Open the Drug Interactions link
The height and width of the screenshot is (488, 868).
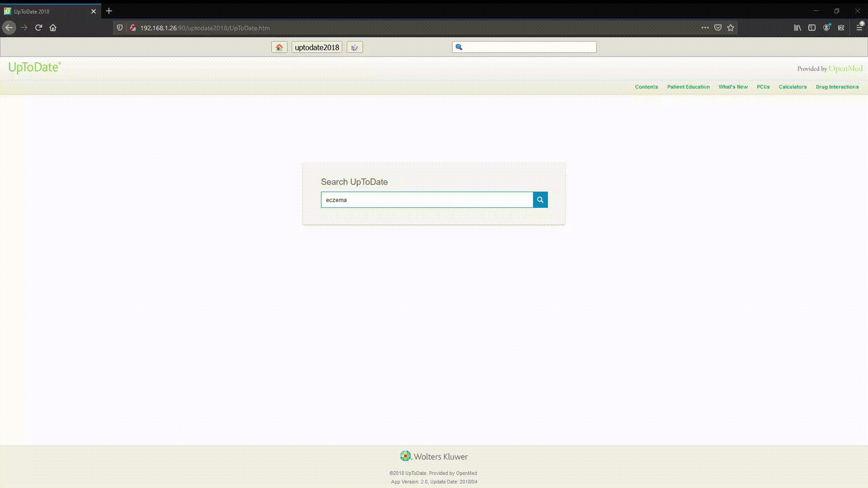tap(837, 87)
